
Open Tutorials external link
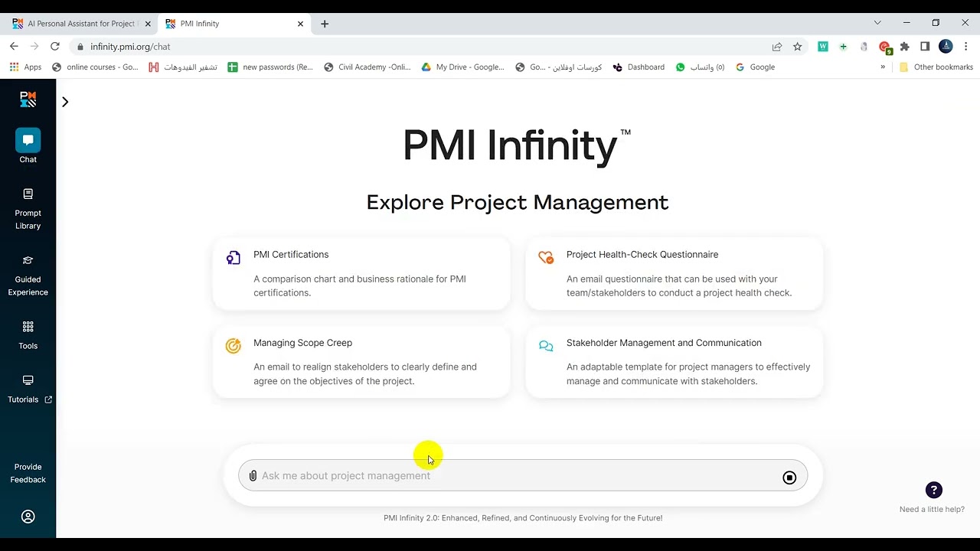28,390
